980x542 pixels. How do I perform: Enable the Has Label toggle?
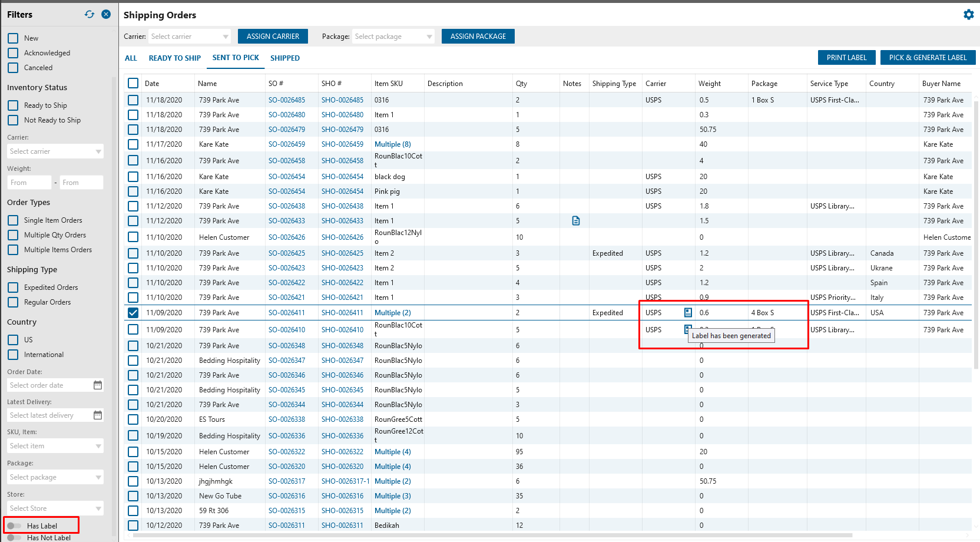14,526
